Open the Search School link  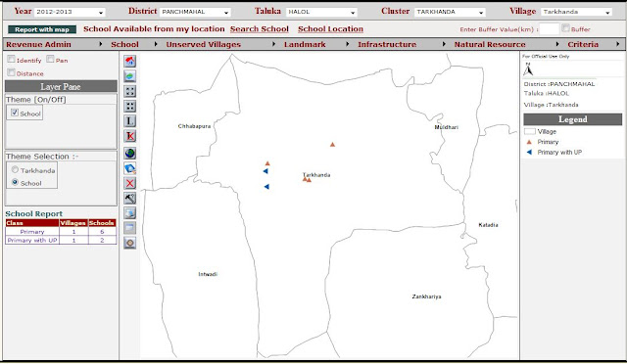click(x=259, y=29)
